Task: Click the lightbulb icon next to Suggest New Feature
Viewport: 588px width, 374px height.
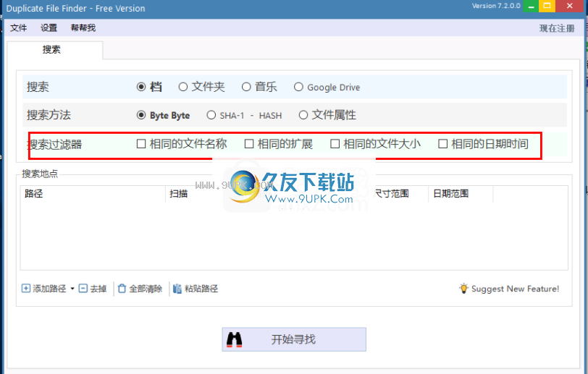Action: (464, 288)
